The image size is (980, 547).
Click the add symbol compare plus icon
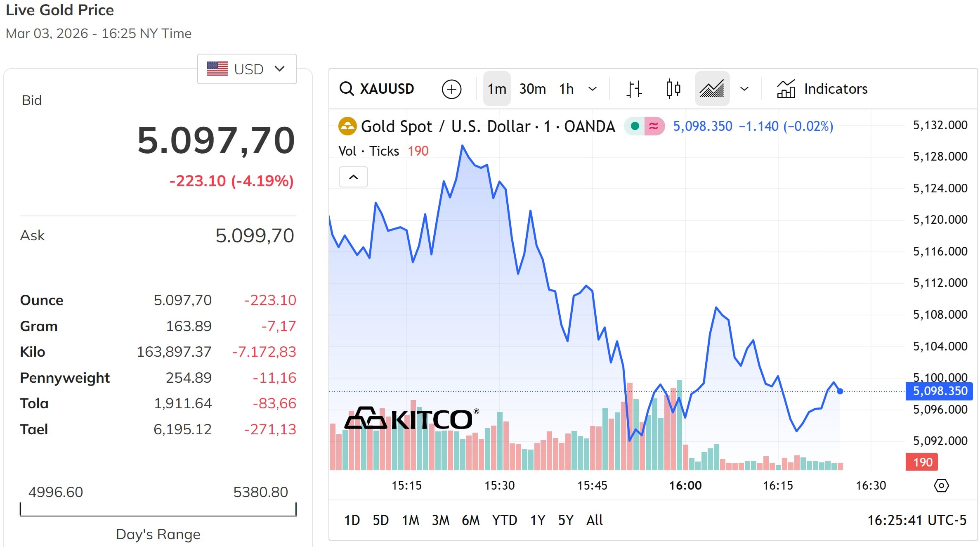coord(451,89)
